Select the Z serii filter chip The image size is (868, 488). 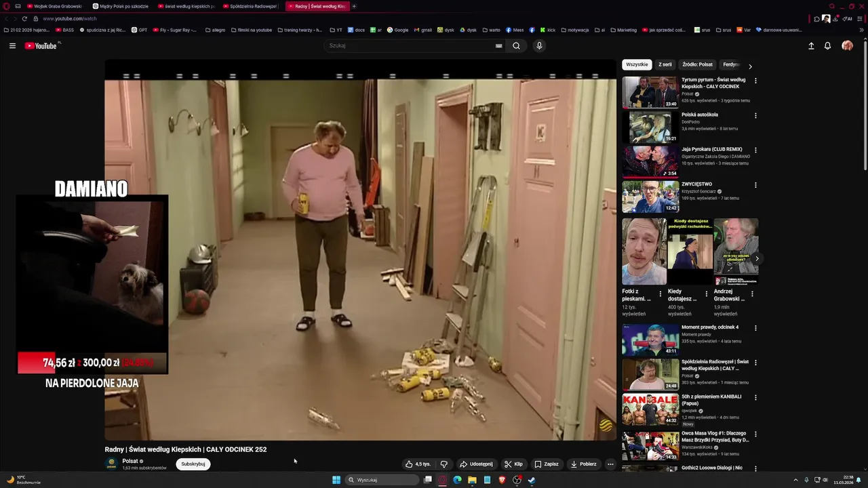pyautogui.click(x=665, y=64)
